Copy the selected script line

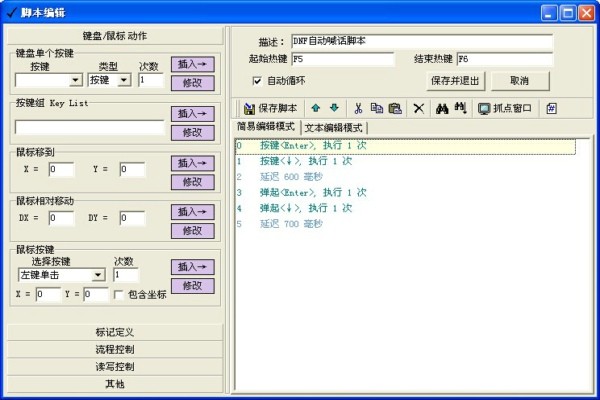(x=377, y=109)
